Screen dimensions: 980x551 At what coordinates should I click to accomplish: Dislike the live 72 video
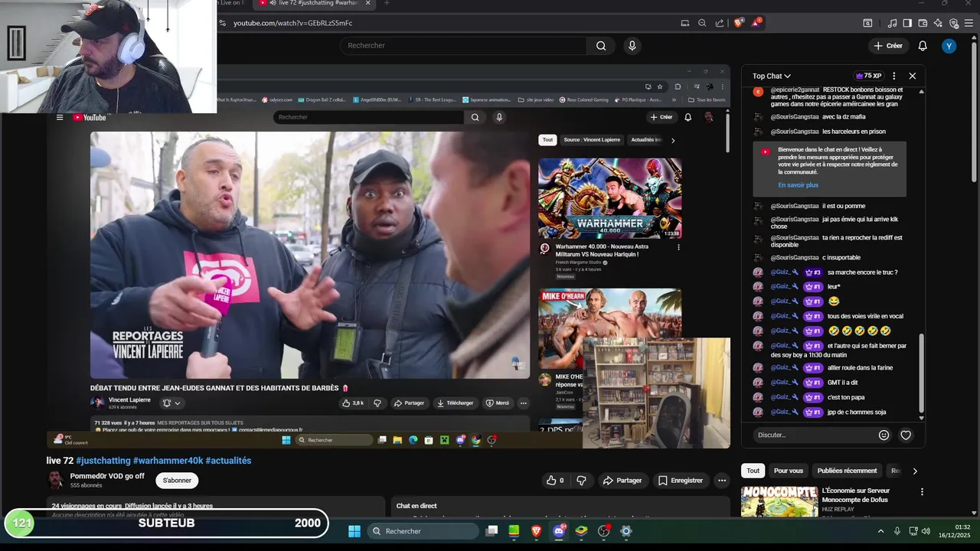(581, 481)
